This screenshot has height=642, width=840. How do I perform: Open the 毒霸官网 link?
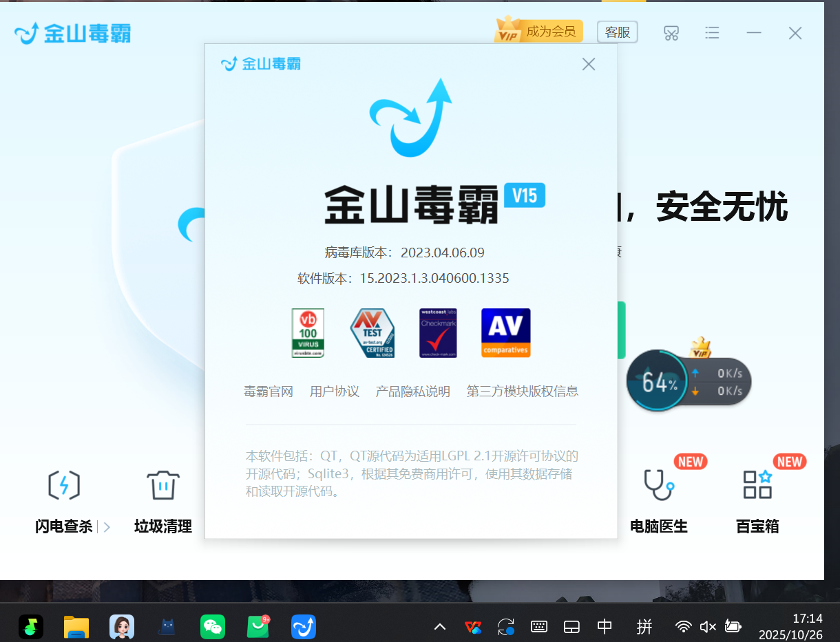pyautogui.click(x=269, y=392)
